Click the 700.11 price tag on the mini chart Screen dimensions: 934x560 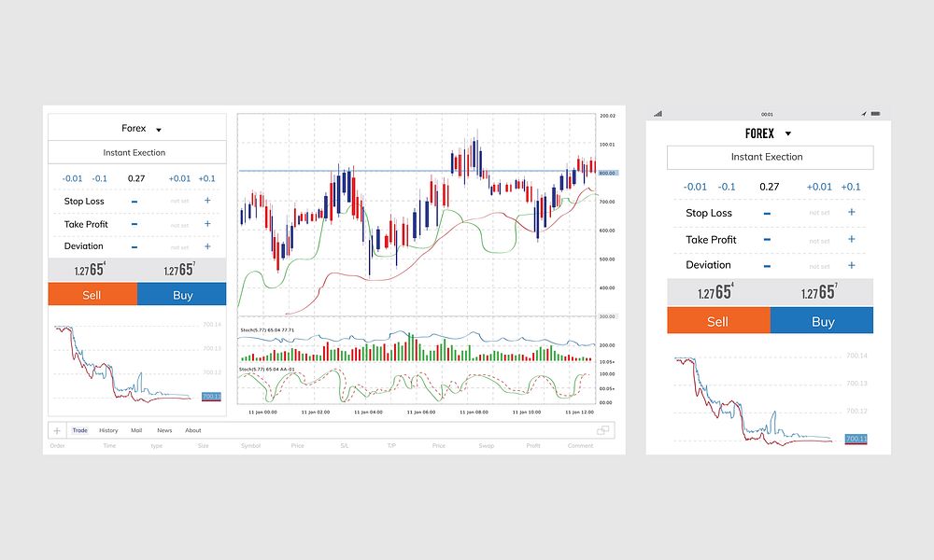coord(213,397)
